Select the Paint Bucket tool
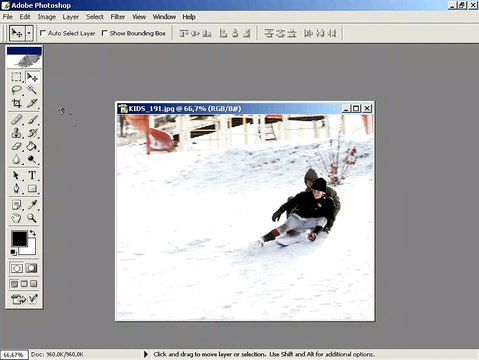The image size is (479, 360). (x=32, y=146)
